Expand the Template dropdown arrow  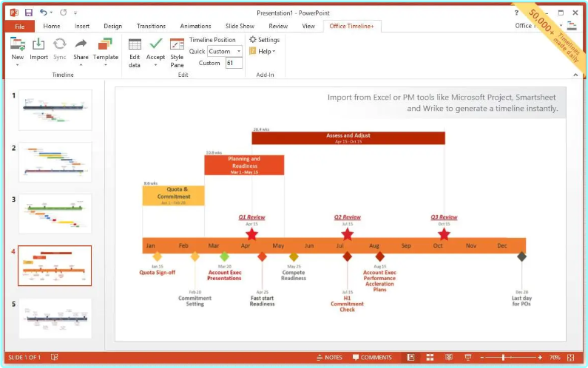point(105,65)
